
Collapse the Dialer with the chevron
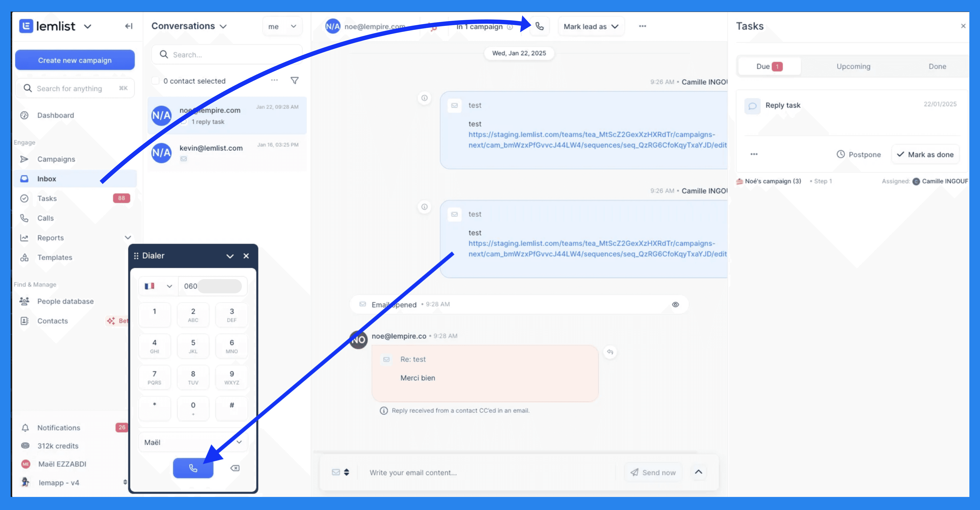click(x=230, y=256)
